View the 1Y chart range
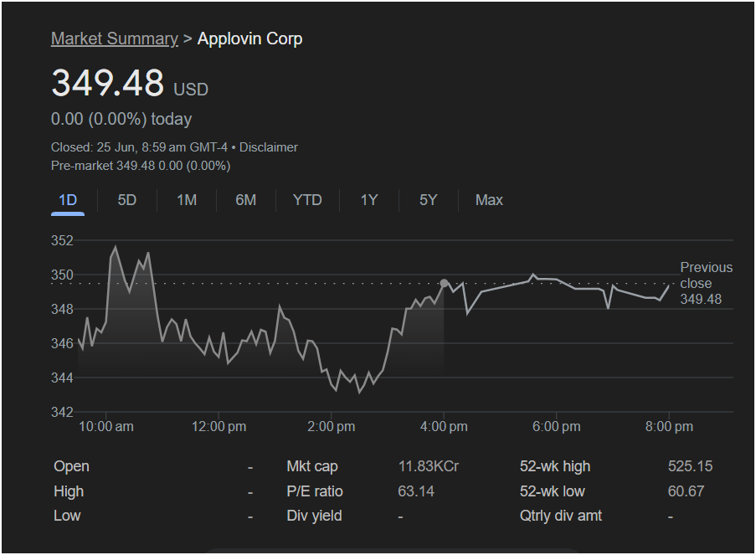This screenshot has width=756, height=555. click(x=369, y=200)
